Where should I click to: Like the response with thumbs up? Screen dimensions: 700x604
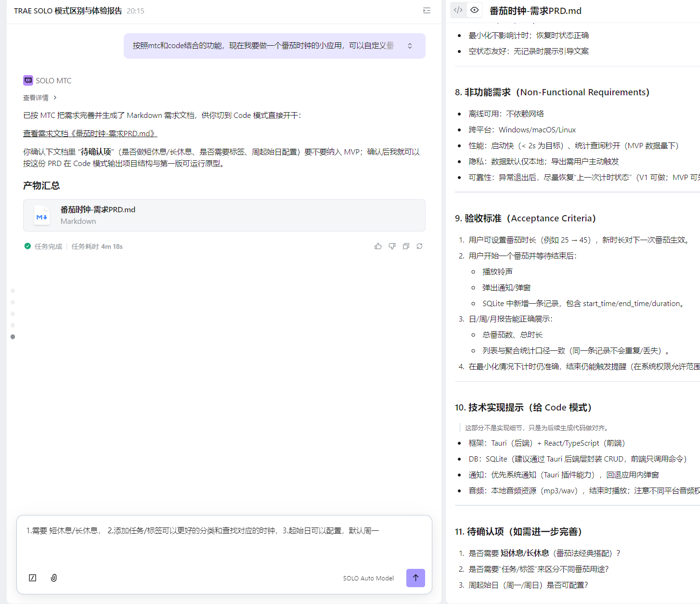tap(378, 246)
